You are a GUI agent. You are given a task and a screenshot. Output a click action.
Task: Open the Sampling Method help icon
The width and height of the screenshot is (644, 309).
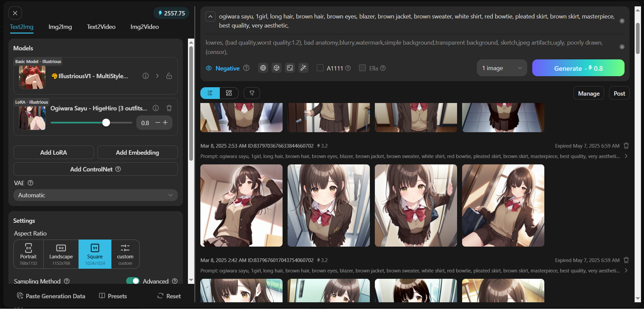click(67, 281)
